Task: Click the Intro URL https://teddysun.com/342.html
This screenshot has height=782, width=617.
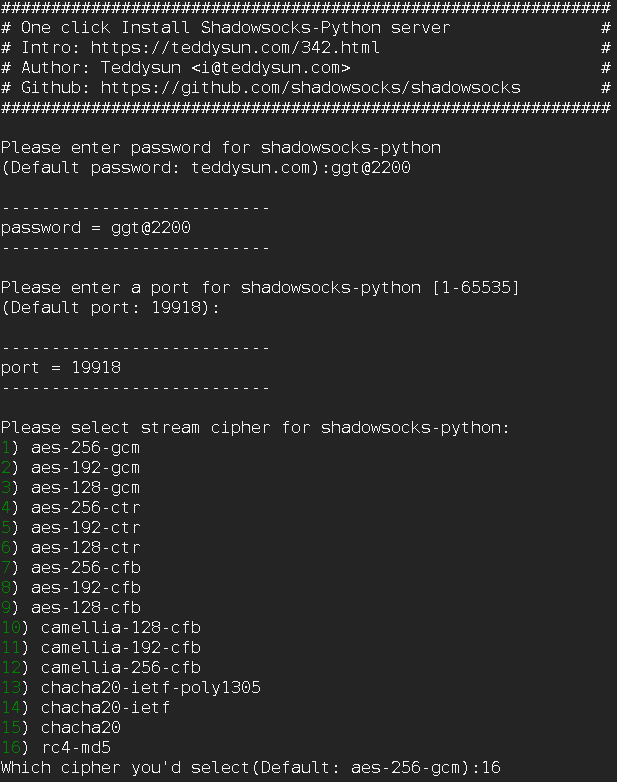Action: (235, 47)
